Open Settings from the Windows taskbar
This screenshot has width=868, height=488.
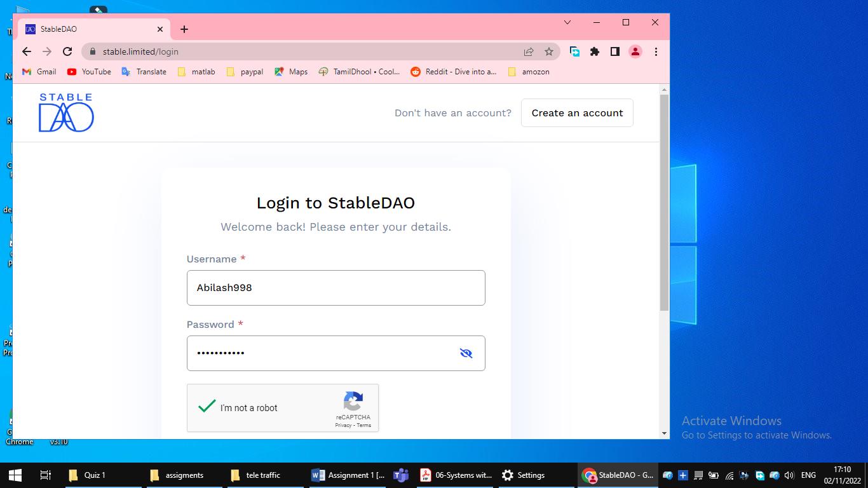[x=524, y=475]
